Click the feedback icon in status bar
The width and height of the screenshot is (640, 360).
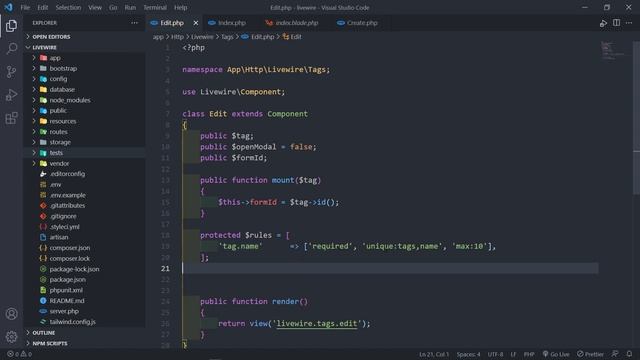point(615,354)
